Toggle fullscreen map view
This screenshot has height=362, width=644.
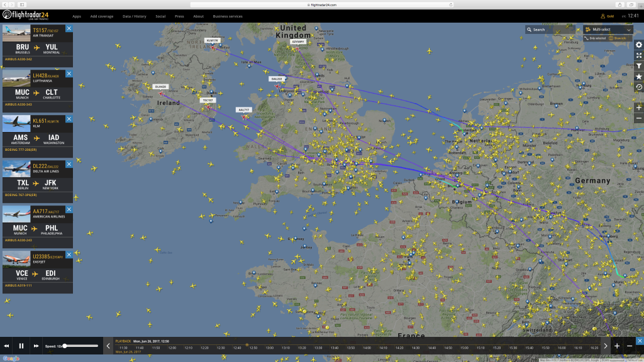click(639, 55)
